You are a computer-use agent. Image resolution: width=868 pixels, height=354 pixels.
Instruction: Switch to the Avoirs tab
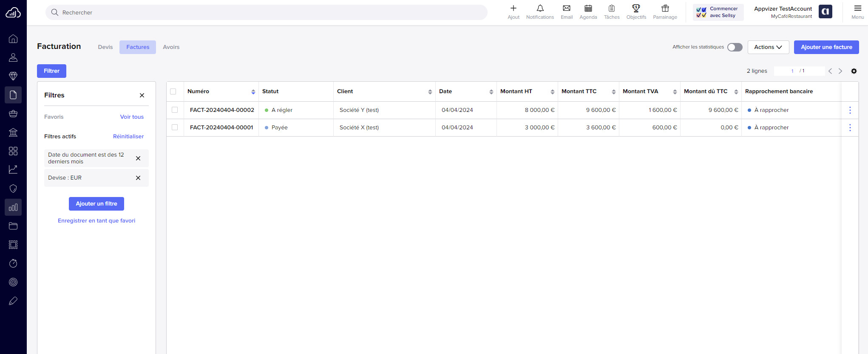[x=171, y=47]
